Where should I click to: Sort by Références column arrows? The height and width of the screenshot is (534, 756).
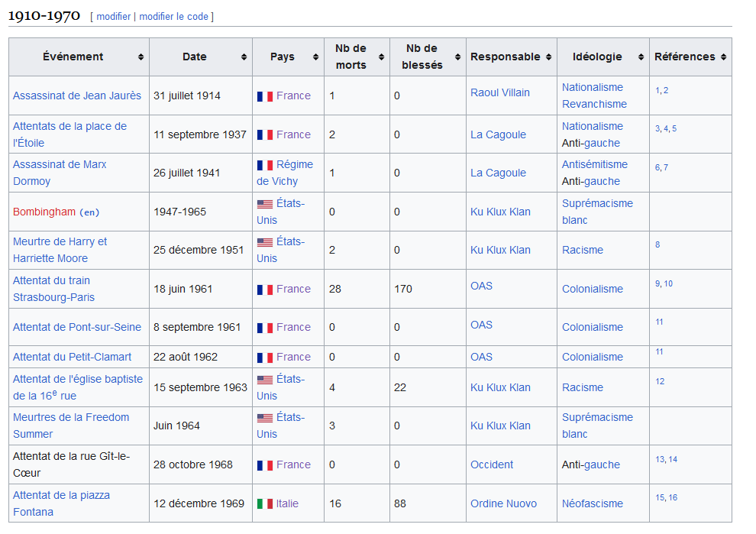723,57
